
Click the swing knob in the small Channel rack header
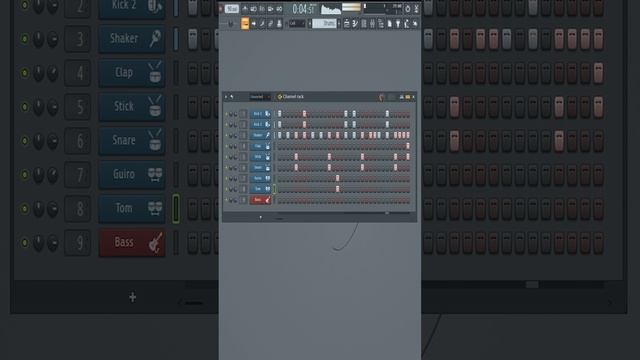382,97
